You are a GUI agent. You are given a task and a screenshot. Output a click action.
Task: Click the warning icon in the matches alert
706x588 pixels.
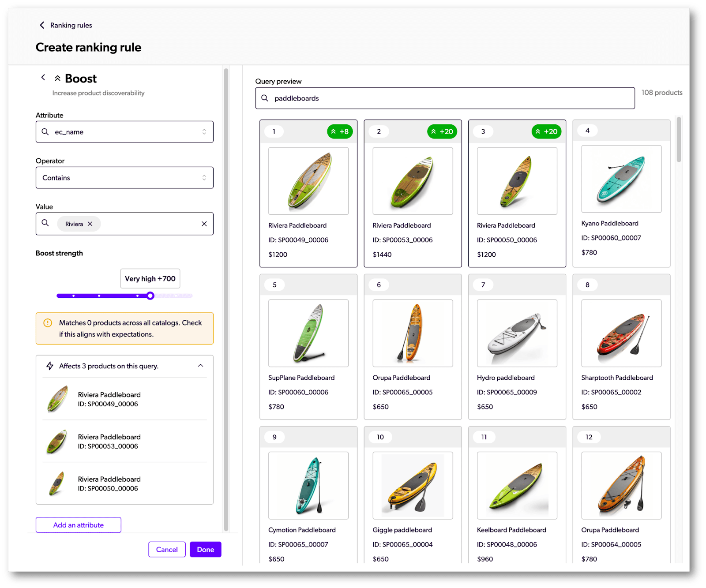(x=48, y=323)
